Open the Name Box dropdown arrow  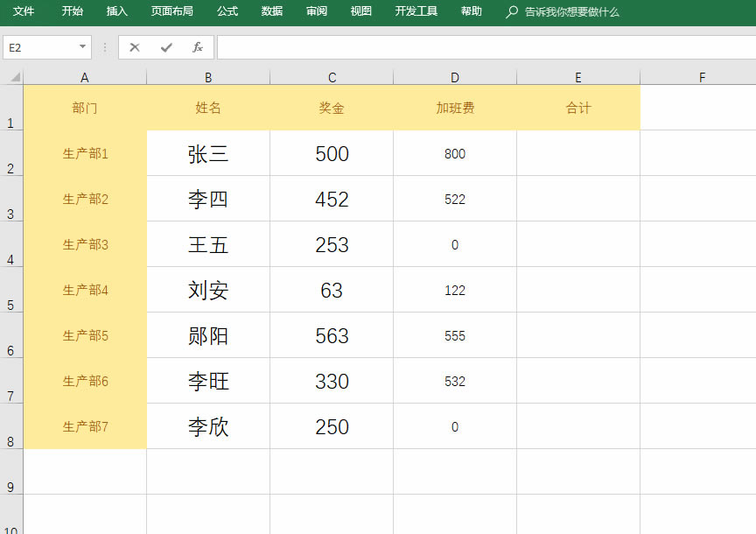click(82, 47)
